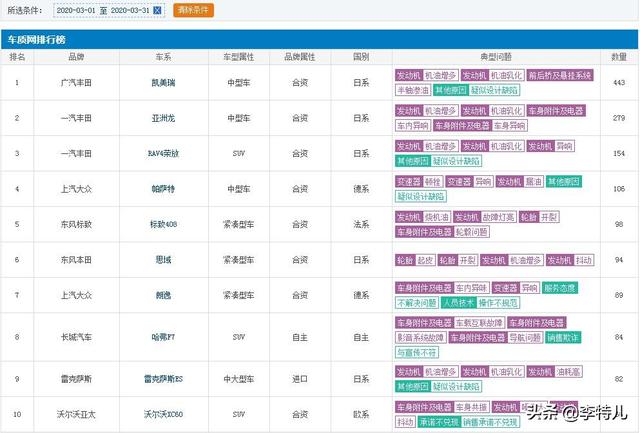Click the 排名 column header
The width and height of the screenshot is (640, 433).
(17, 57)
